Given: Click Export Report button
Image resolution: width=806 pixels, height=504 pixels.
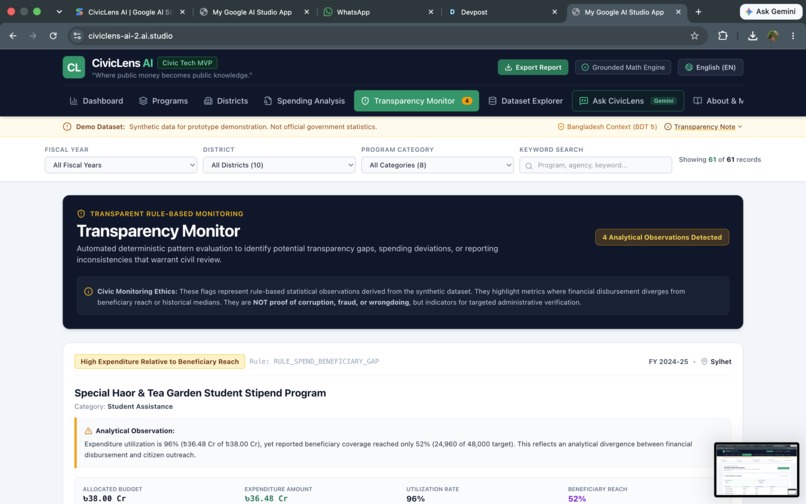Looking at the screenshot, I should [x=533, y=67].
